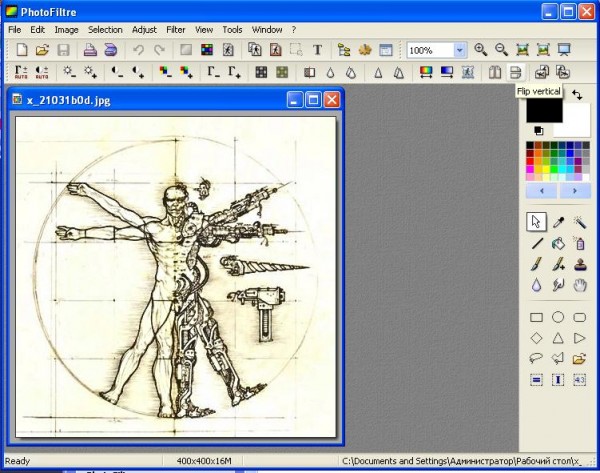Select the Blur drop tool
The image size is (600, 473).
(x=536, y=285)
